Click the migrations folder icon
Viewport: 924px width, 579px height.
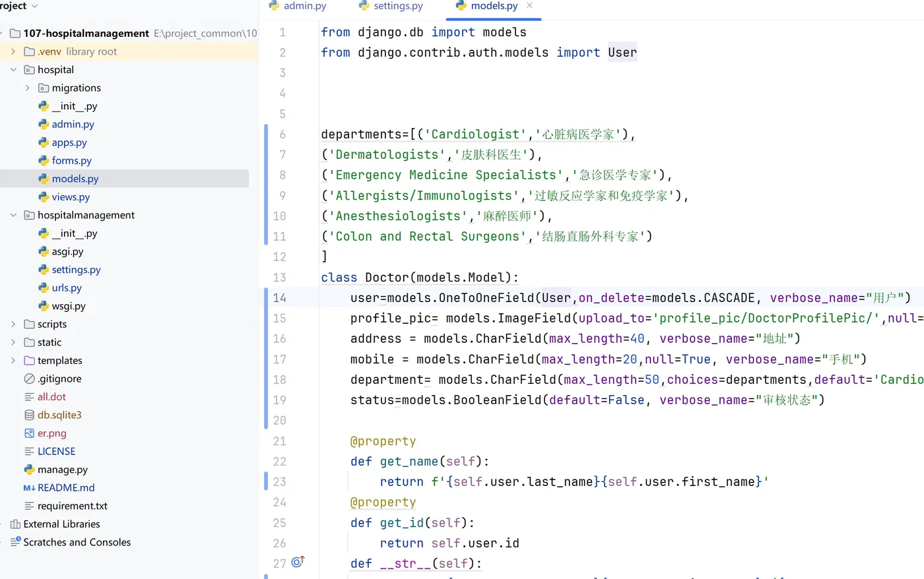(44, 88)
